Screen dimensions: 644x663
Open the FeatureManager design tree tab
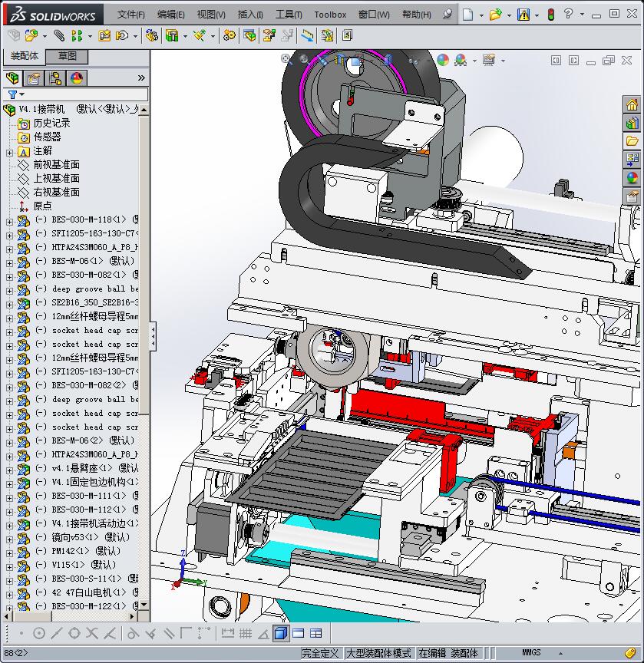tap(12, 78)
